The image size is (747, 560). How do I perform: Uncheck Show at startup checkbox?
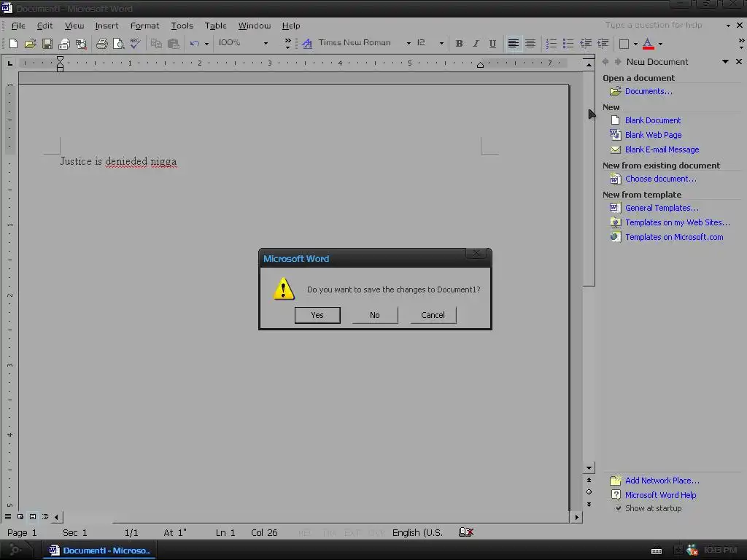(x=619, y=508)
